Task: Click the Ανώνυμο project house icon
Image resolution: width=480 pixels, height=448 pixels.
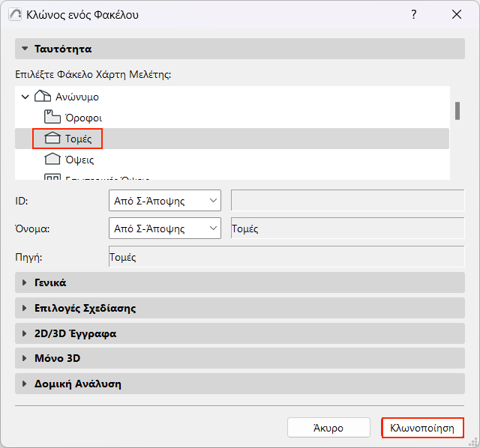Action: tap(43, 97)
